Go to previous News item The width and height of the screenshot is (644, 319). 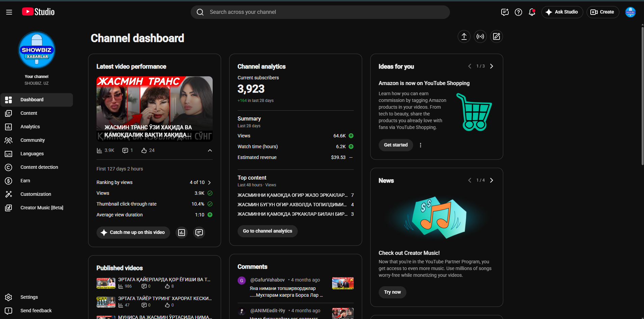[x=469, y=180]
